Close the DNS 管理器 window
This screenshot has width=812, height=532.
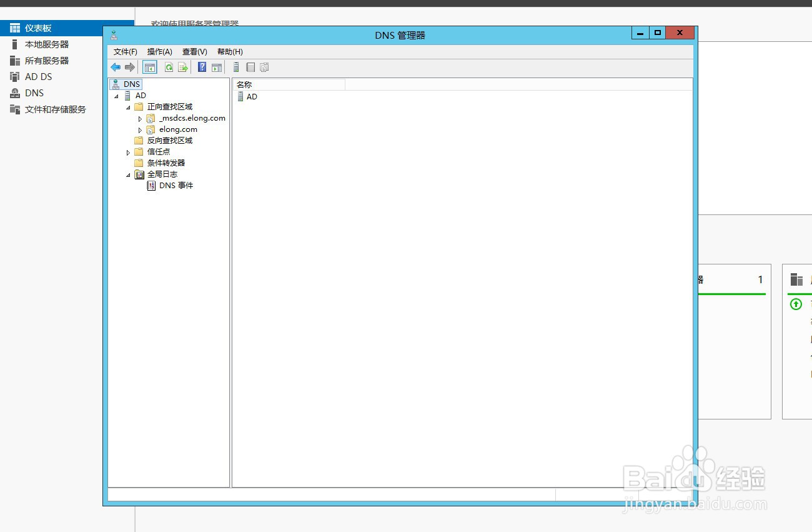pos(680,33)
